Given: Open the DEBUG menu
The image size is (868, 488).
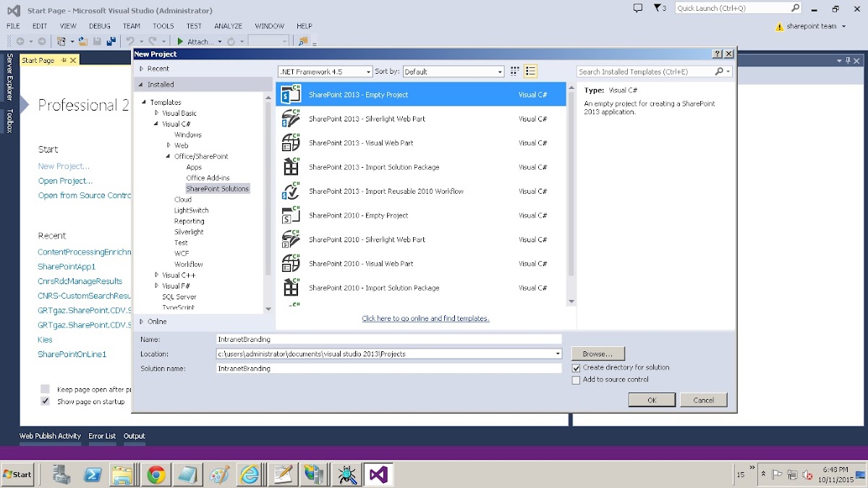Looking at the screenshot, I should (x=100, y=26).
